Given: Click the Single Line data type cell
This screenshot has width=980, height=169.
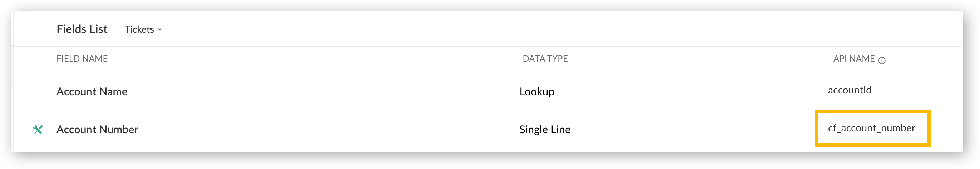Looking at the screenshot, I should click(x=544, y=130).
